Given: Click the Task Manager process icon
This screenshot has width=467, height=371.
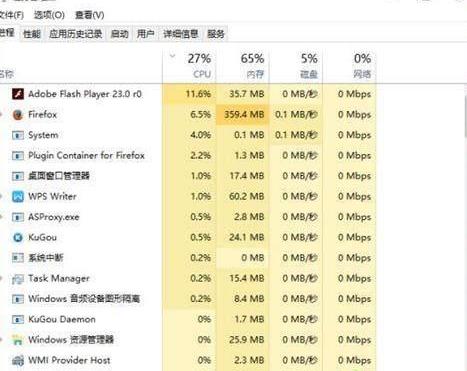Looking at the screenshot, I should click(x=18, y=279).
